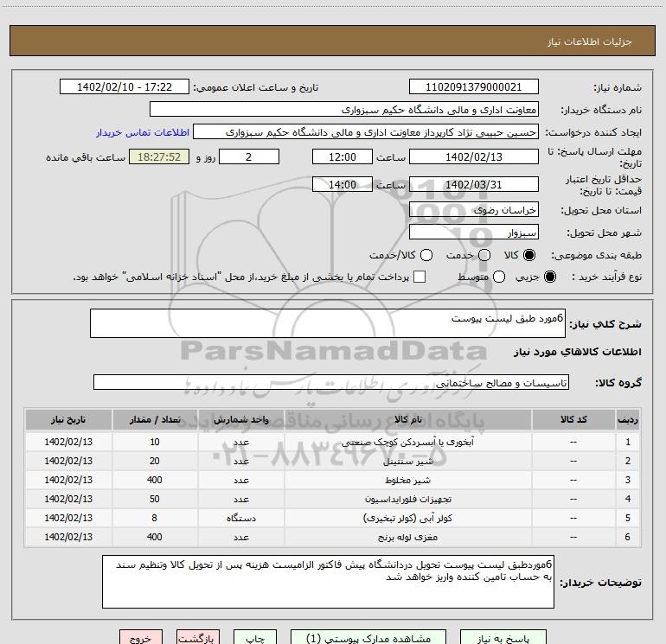The width and height of the screenshot is (666, 644).
Task: Click the request creator name field
Action: pyautogui.click(x=366, y=132)
